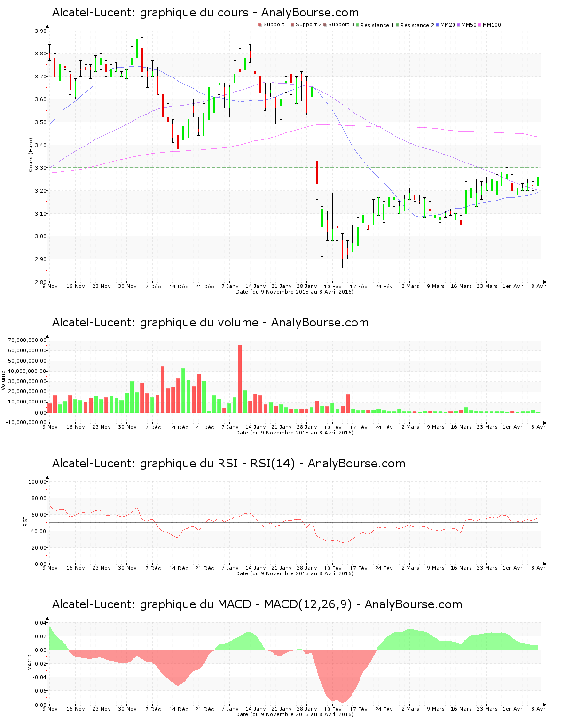Select the 'Résistance 1' legend label

[x=377, y=25]
